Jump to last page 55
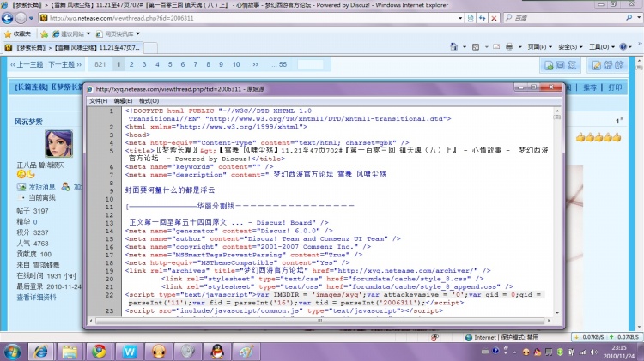 point(279,64)
